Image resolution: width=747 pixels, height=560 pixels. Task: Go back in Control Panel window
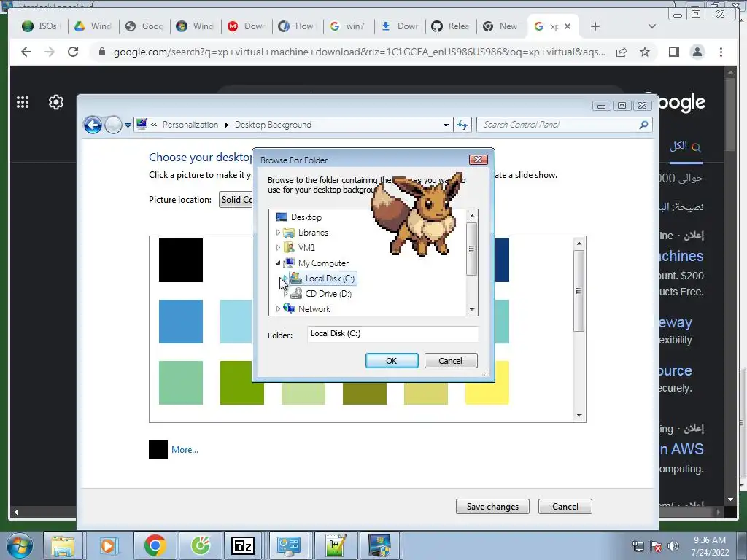93,125
